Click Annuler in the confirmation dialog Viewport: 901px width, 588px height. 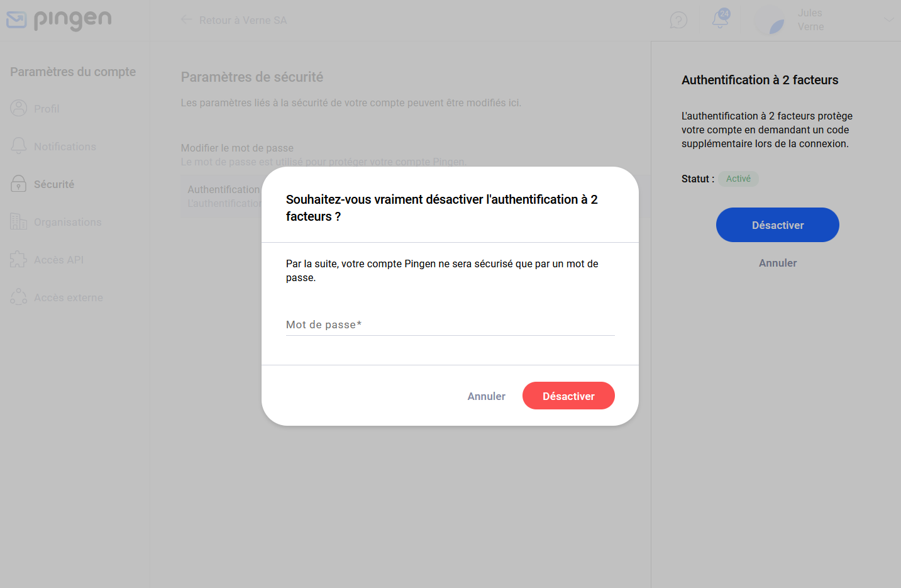pos(486,396)
